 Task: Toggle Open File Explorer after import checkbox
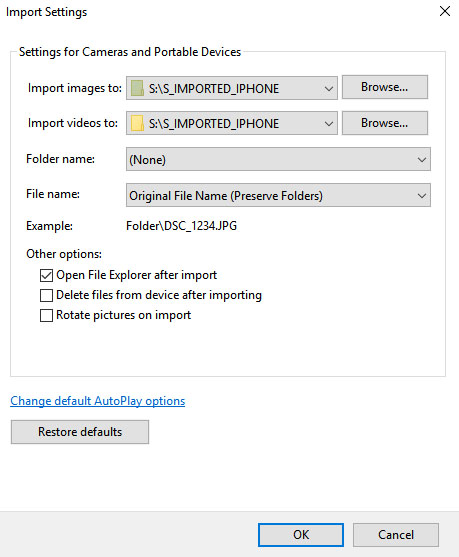[x=46, y=275]
